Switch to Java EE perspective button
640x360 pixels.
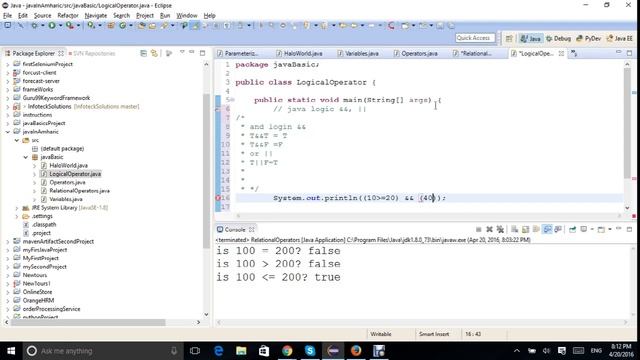tap(620, 38)
